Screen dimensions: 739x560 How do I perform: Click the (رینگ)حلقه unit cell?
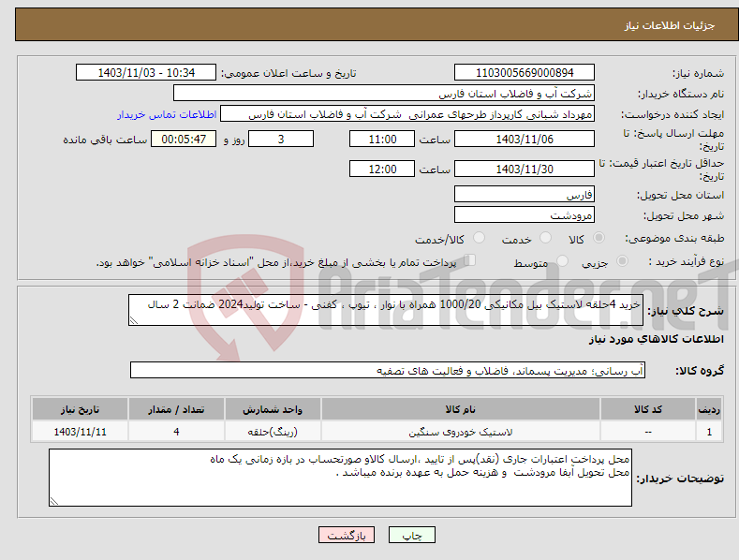(x=273, y=432)
